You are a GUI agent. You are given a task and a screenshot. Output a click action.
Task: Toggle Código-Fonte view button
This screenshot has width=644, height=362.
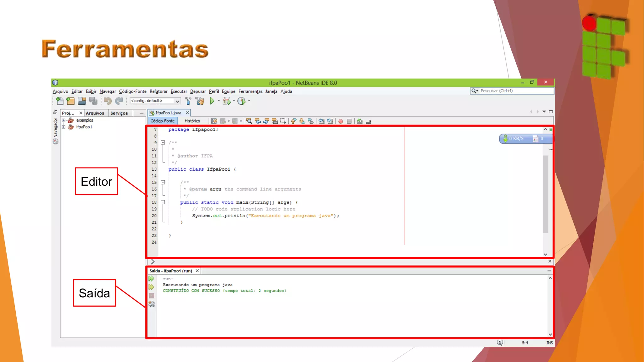(x=162, y=121)
